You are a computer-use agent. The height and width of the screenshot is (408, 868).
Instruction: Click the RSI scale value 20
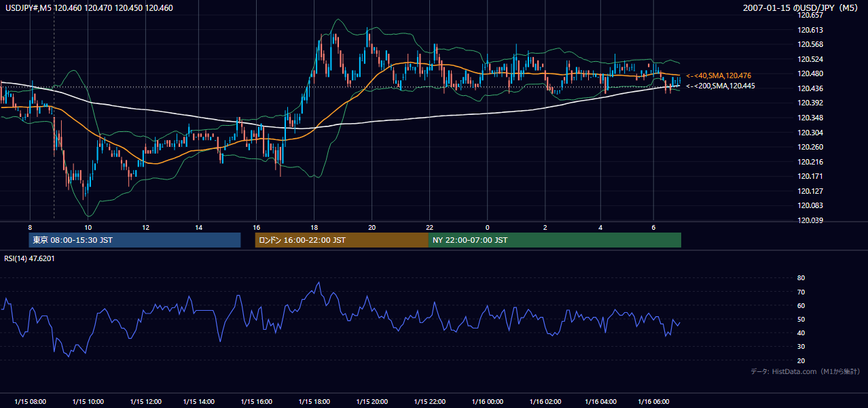click(801, 360)
